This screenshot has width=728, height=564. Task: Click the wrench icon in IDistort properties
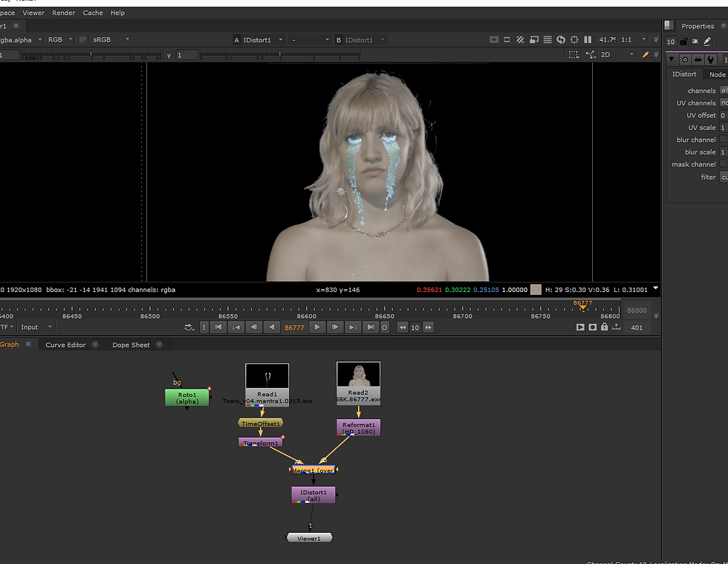coord(712,59)
